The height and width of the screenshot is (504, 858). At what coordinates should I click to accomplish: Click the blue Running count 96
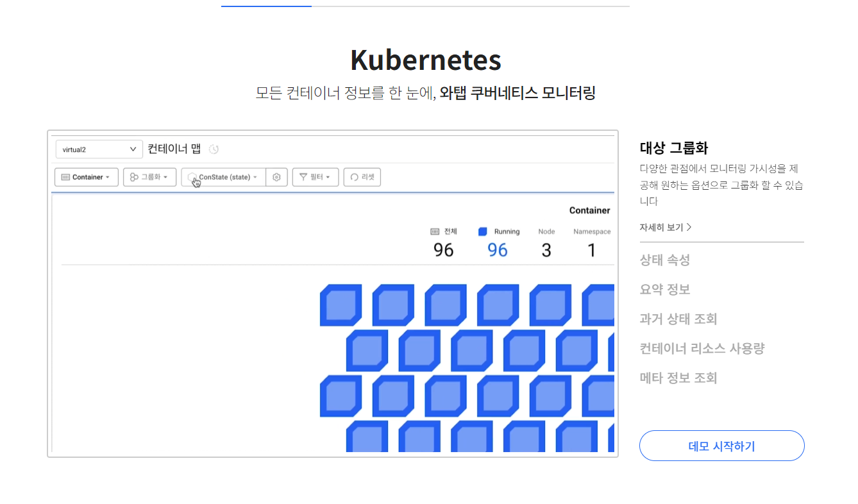click(498, 250)
